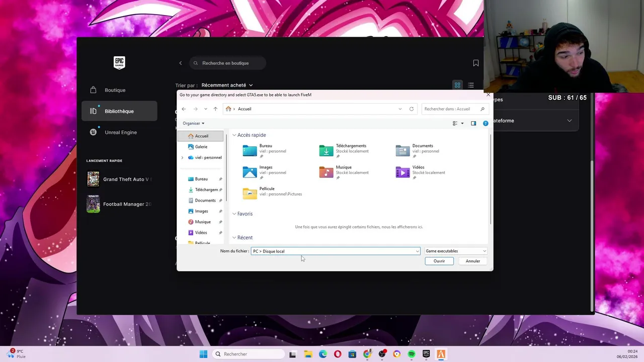Open File Explorer from taskbar

[307, 354]
